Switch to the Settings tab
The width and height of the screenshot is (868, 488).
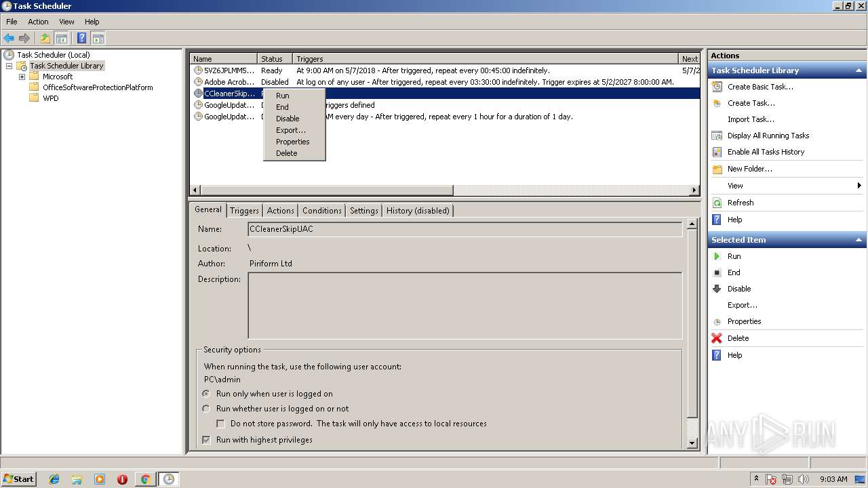pos(364,211)
